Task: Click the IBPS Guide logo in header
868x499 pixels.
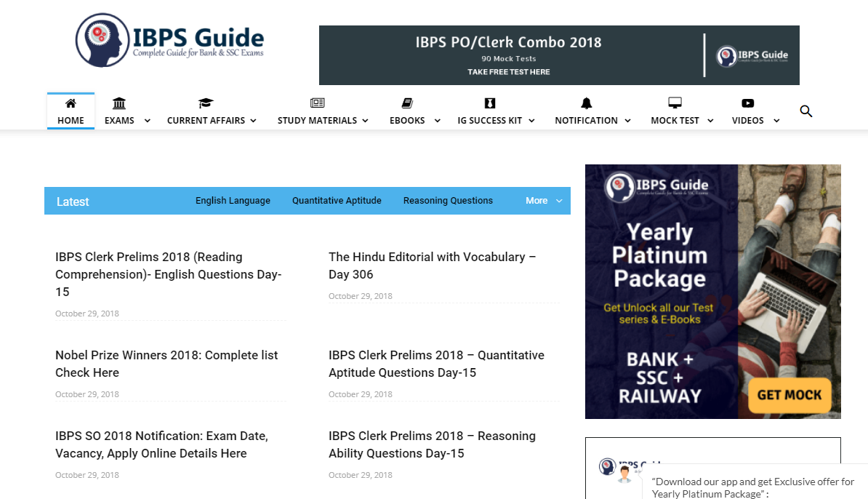Action: (x=169, y=41)
